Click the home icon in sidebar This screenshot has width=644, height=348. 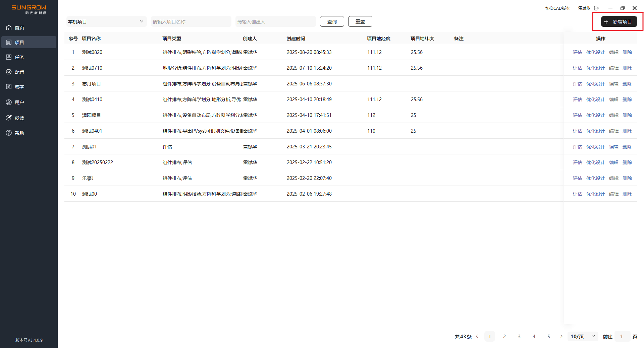coord(9,28)
